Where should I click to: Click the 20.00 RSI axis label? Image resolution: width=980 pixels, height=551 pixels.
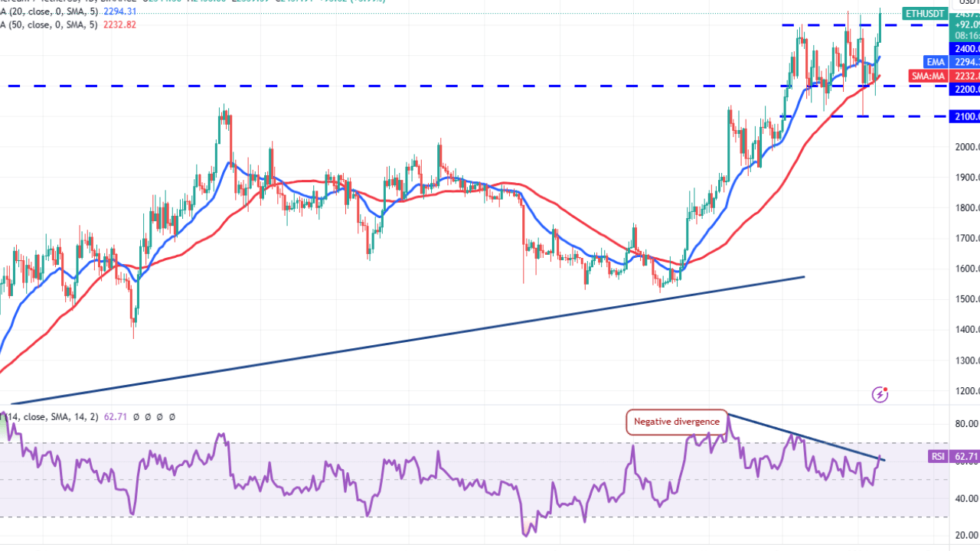[x=968, y=536]
